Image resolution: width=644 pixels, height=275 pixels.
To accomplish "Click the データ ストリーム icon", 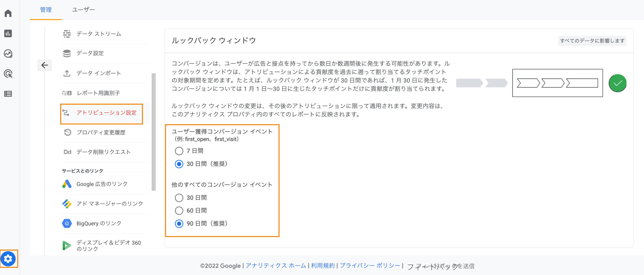I will tap(67, 34).
